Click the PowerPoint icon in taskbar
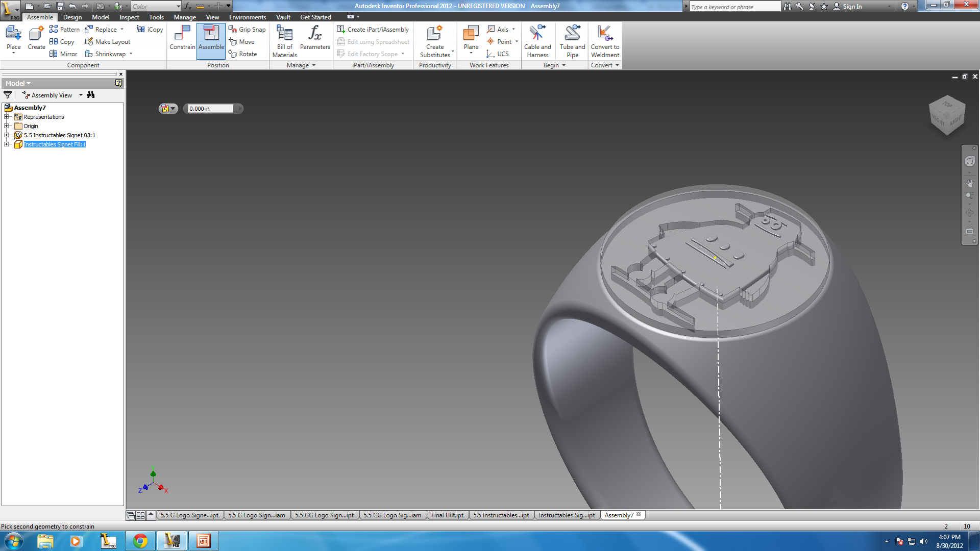This screenshot has height=551, width=980. pyautogui.click(x=204, y=541)
